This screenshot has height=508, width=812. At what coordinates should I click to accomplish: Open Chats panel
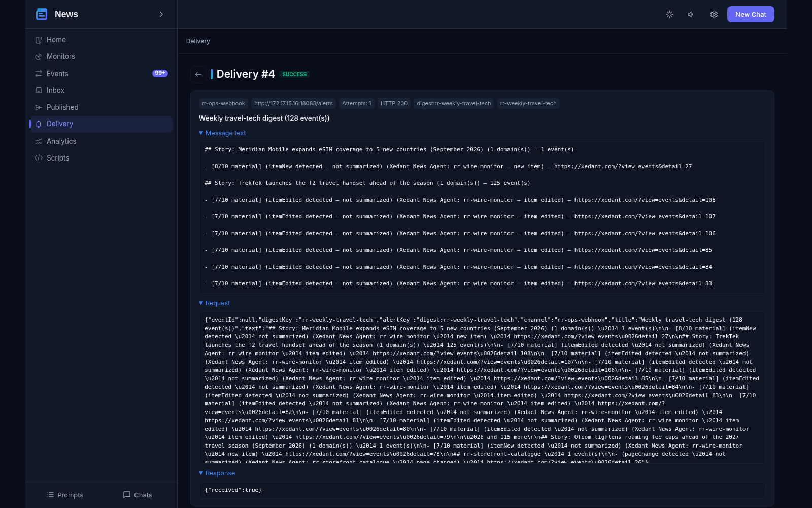point(138,495)
